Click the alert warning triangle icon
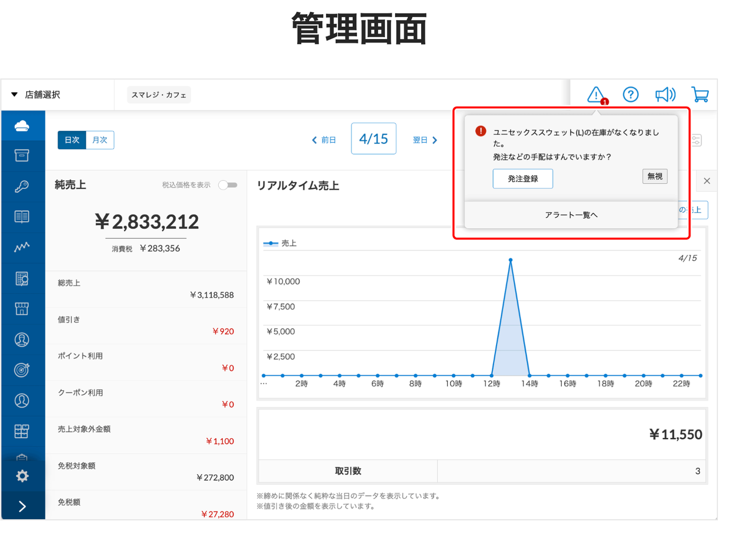 click(x=595, y=95)
